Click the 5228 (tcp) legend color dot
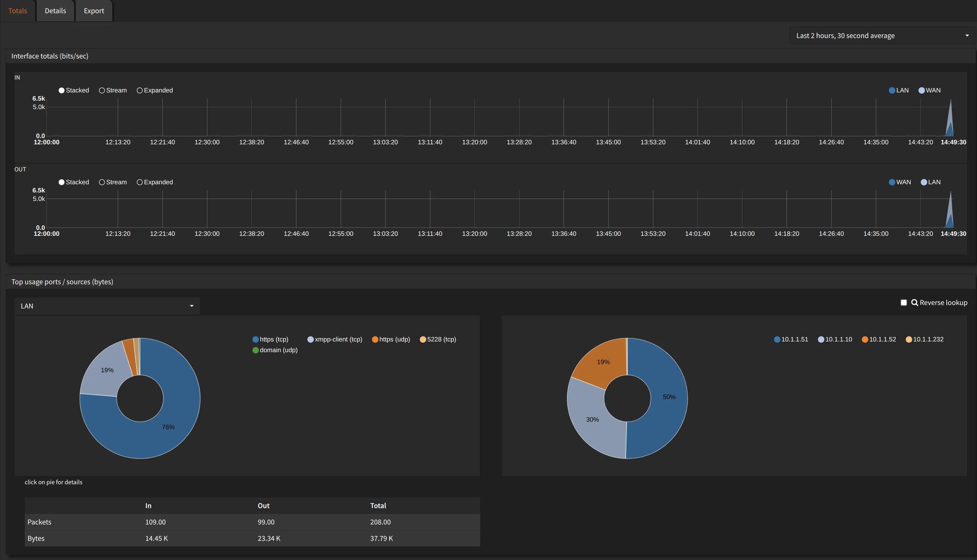 (423, 339)
